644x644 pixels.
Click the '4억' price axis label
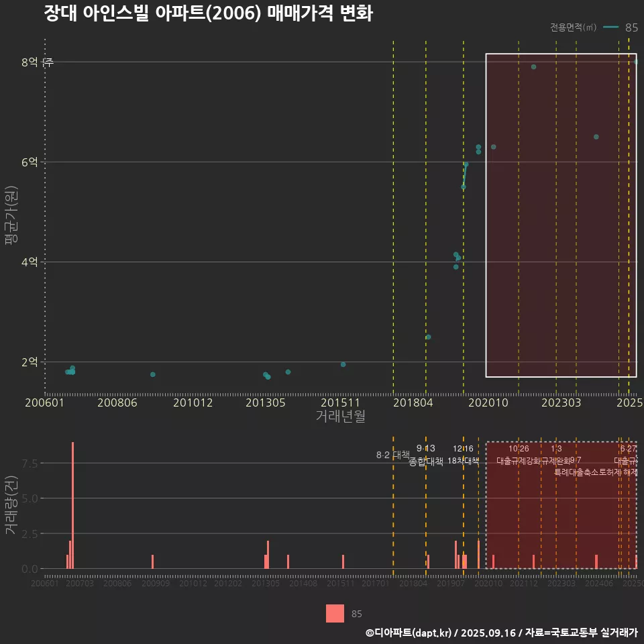click(30, 262)
